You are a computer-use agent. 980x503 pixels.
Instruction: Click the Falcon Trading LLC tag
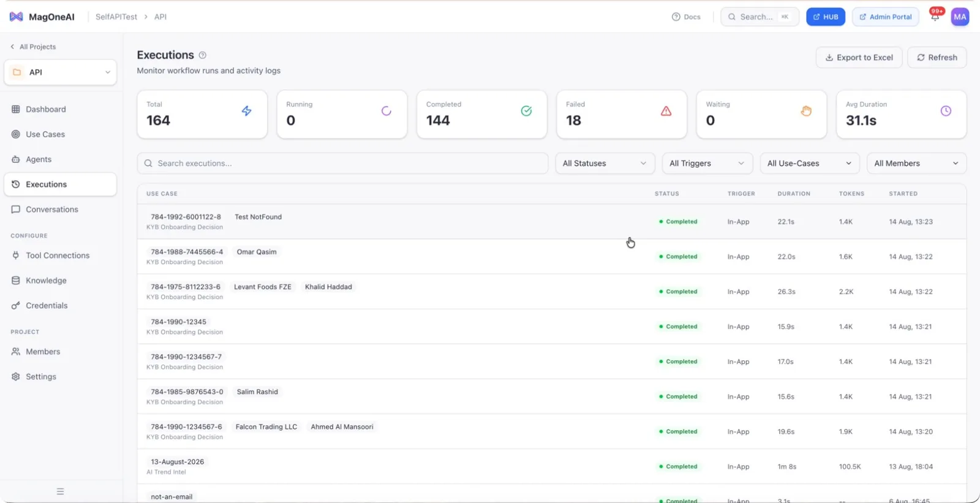(266, 427)
